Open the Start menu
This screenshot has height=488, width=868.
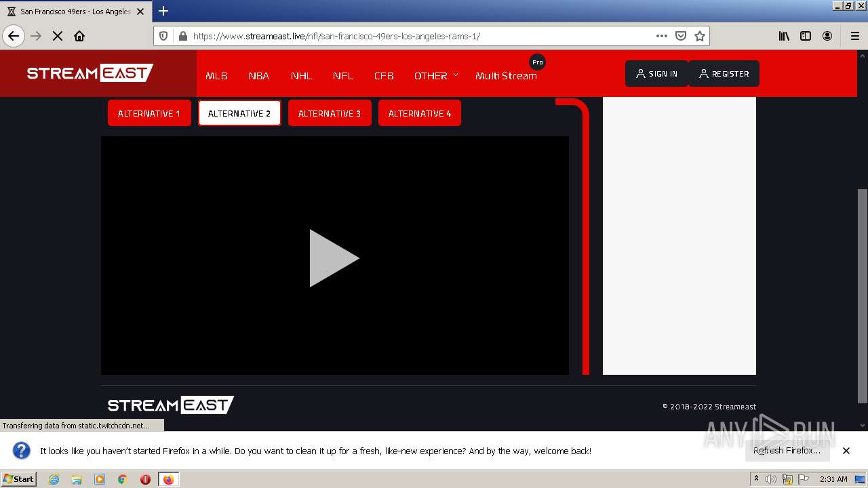pyautogui.click(x=19, y=479)
